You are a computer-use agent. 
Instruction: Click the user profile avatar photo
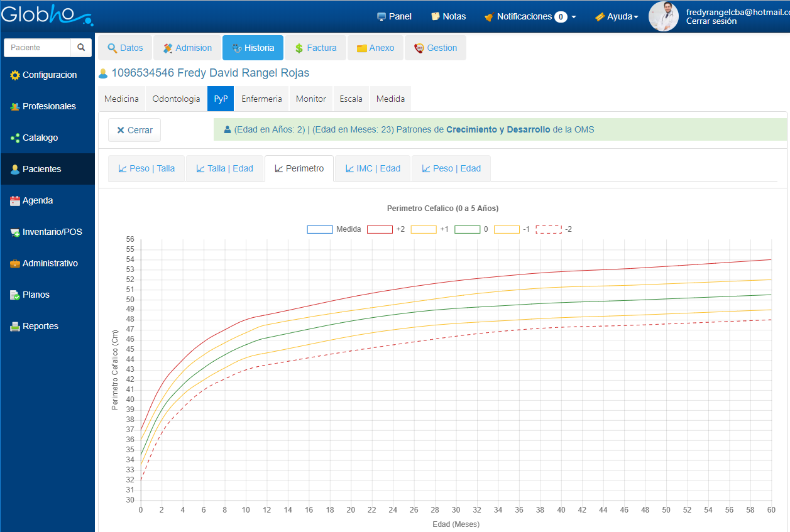[664, 16]
